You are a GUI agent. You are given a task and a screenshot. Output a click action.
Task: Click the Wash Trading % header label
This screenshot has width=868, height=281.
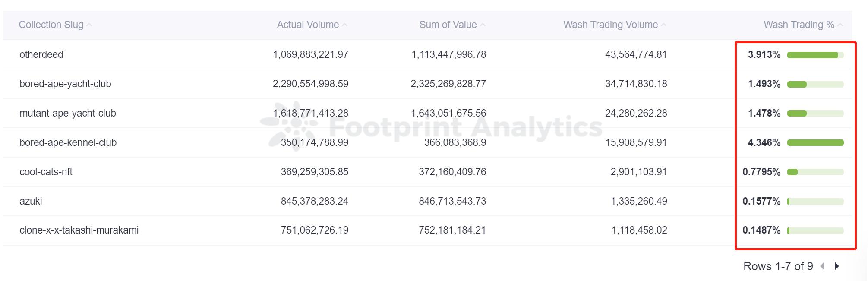click(799, 25)
